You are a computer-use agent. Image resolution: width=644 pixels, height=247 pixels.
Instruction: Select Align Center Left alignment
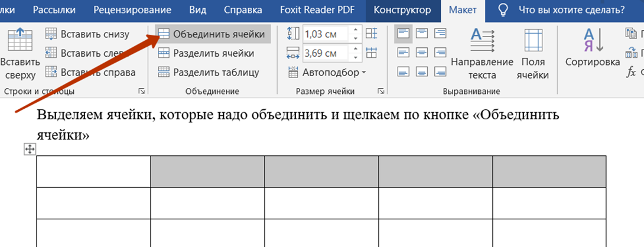(x=404, y=53)
